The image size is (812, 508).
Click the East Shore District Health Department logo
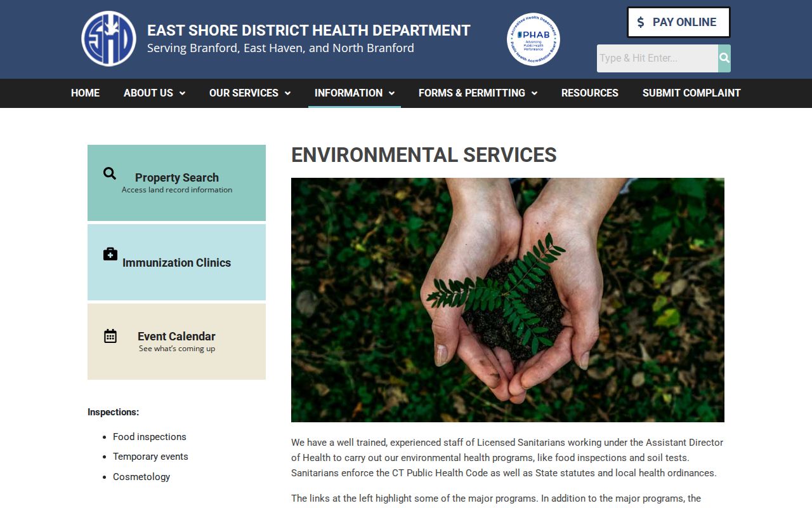tap(108, 39)
